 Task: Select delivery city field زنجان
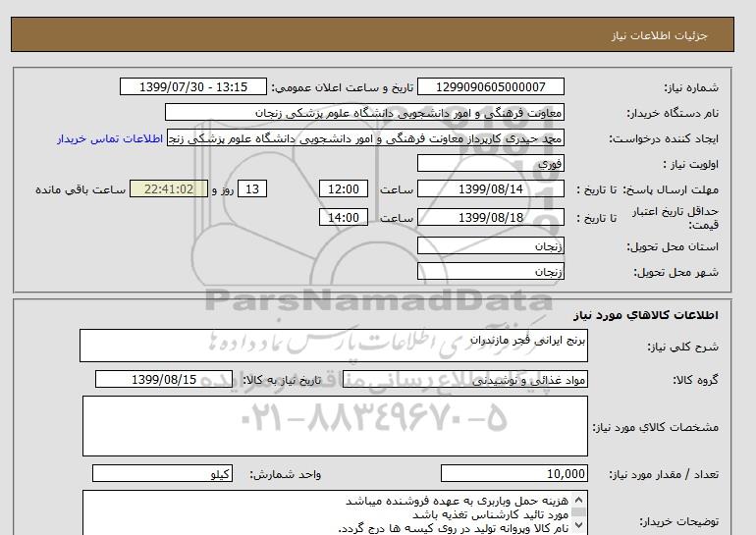click(490, 271)
